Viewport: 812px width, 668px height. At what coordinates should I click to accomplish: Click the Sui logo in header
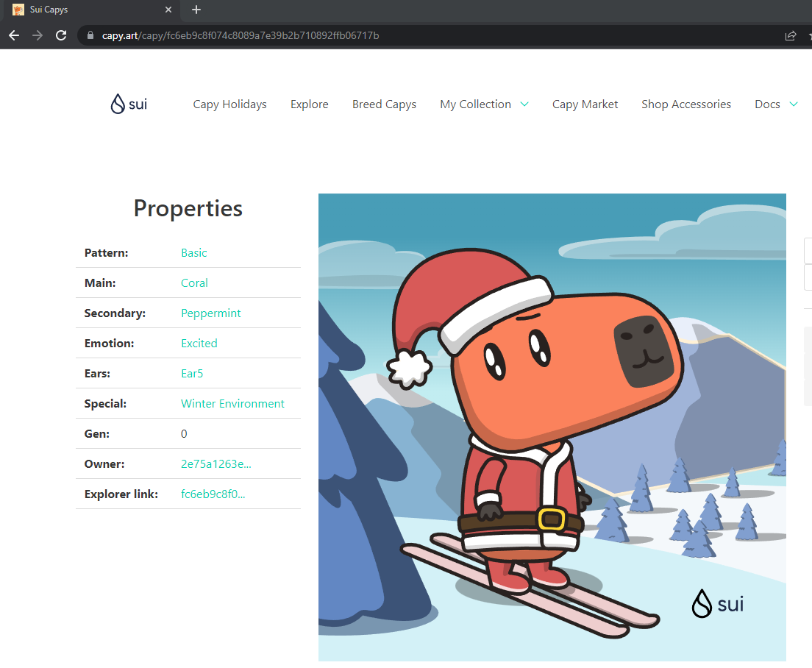[x=129, y=104]
